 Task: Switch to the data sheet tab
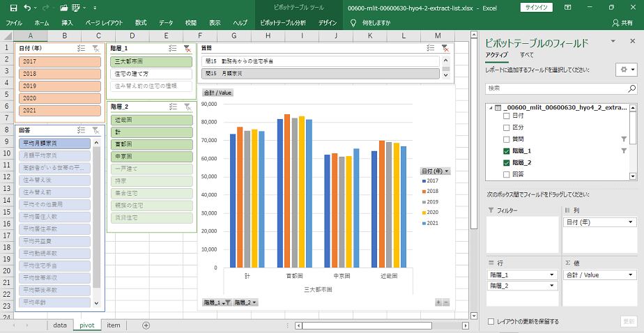(x=60, y=325)
